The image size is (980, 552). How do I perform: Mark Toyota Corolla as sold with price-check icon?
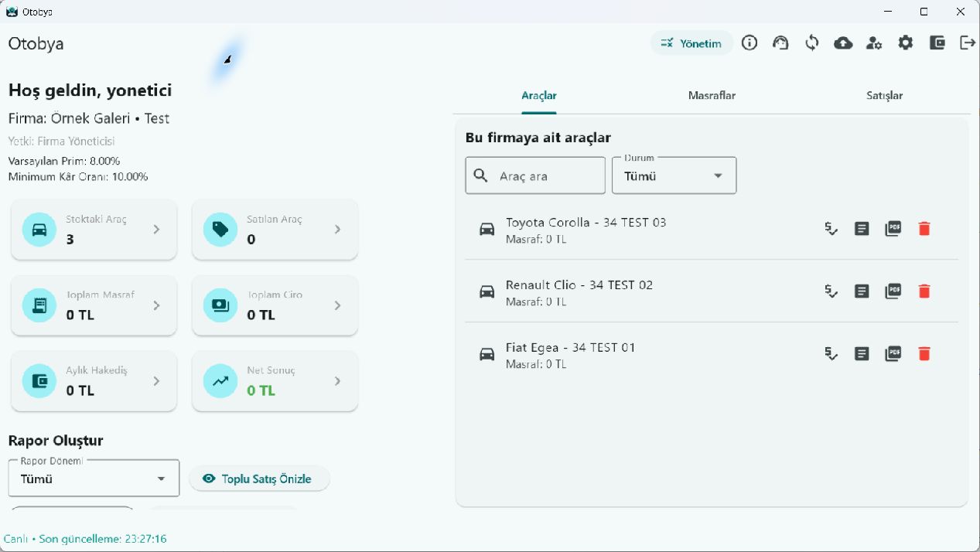(831, 229)
